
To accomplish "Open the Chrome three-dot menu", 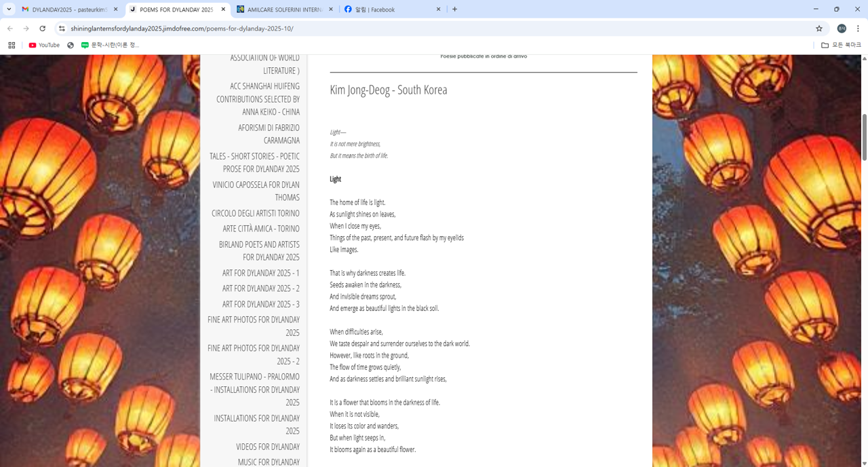I will (858, 29).
